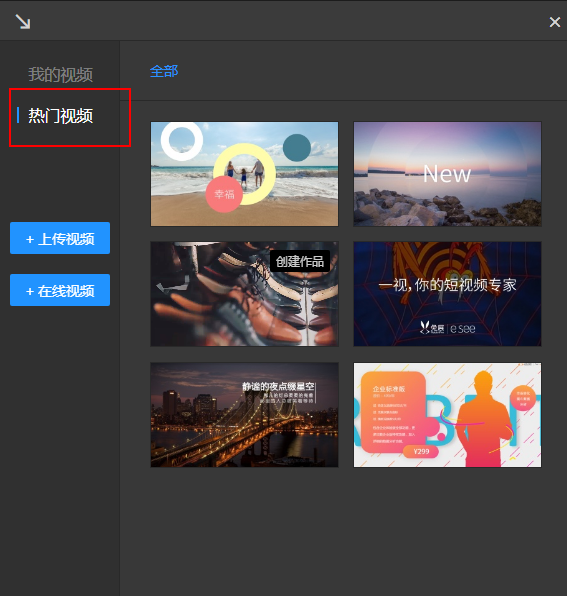The image size is (567, 596).
Task: Click plus icon on 在线视频 button
Action: click(30, 291)
